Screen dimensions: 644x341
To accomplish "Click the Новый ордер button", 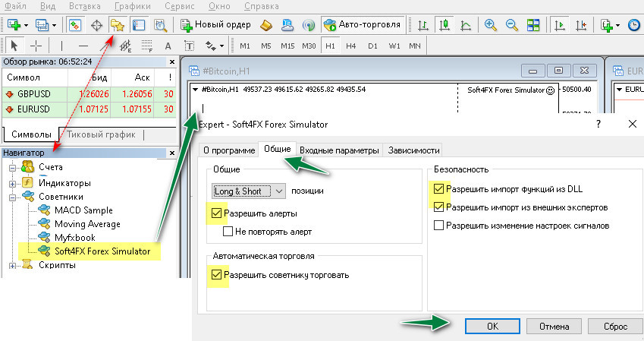I will [x=215, y=25].
